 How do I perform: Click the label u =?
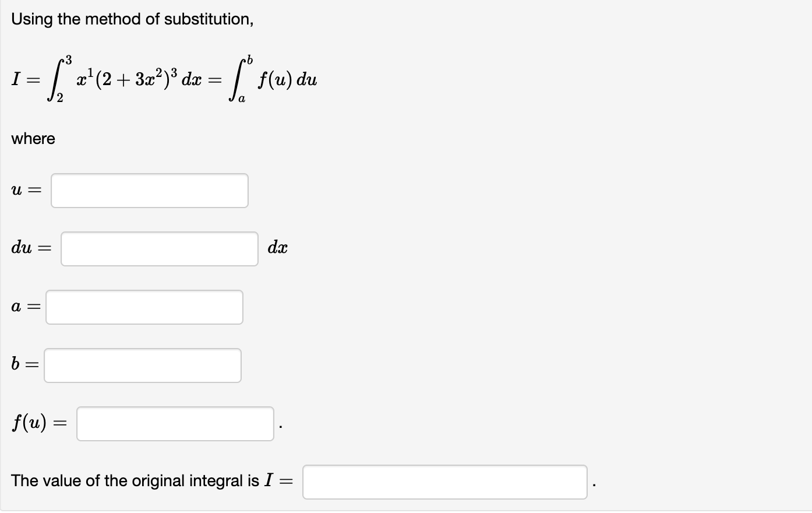click(26, 189)
